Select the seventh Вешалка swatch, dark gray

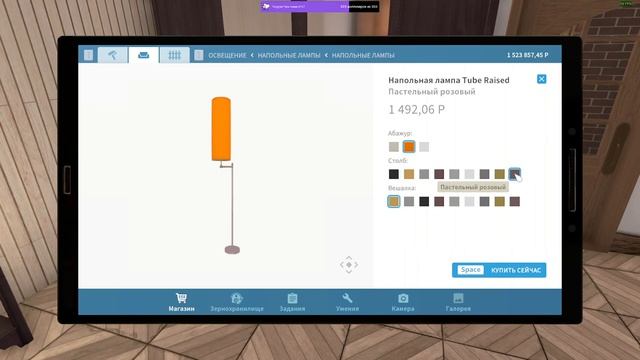click(x=484, y=202)
